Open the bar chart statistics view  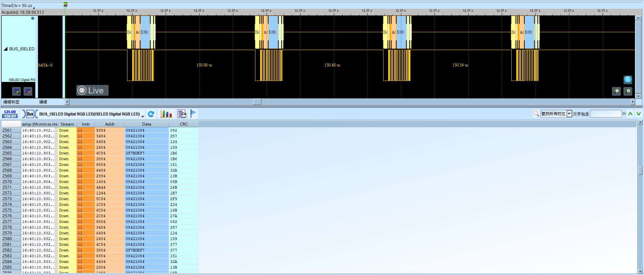click(x=166, y=114)
